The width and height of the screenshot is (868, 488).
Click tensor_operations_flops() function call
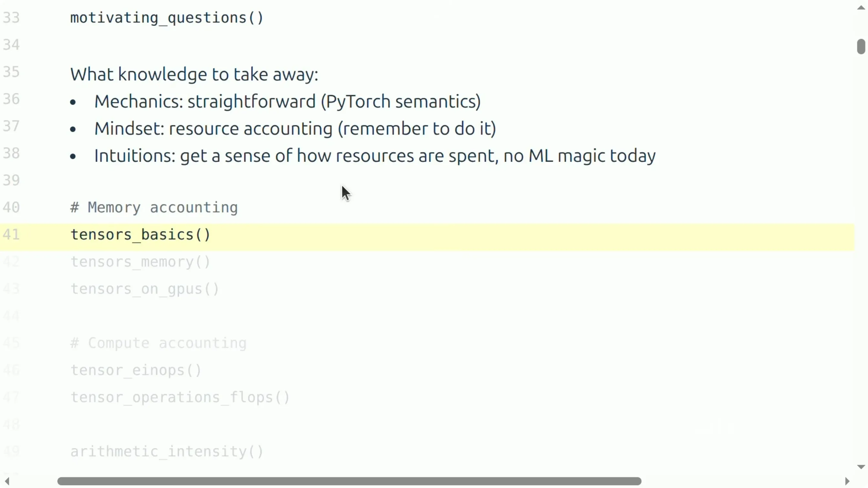pos(180,397)
